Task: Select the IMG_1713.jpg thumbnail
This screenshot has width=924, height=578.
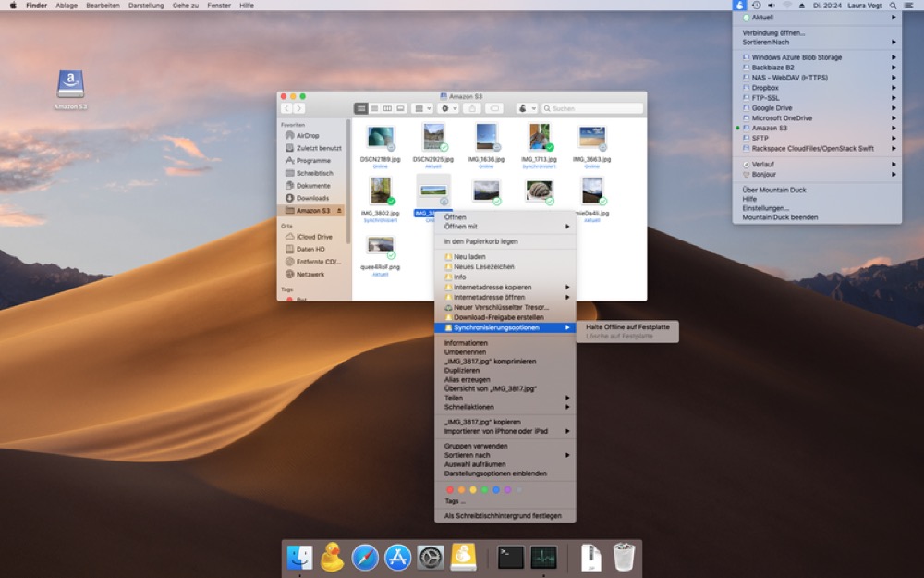Action: (x=539, y=137)
